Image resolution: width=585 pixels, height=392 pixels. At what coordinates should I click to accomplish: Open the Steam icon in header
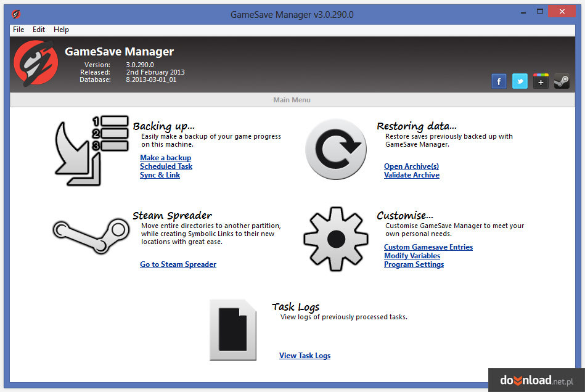click(x=562, y=81)
